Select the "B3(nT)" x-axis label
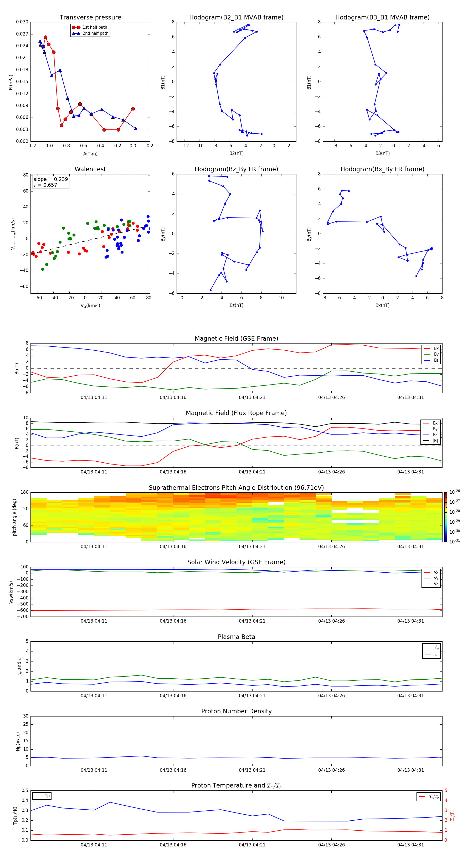Viewport: 473px width, 868px height. (382, 153)
